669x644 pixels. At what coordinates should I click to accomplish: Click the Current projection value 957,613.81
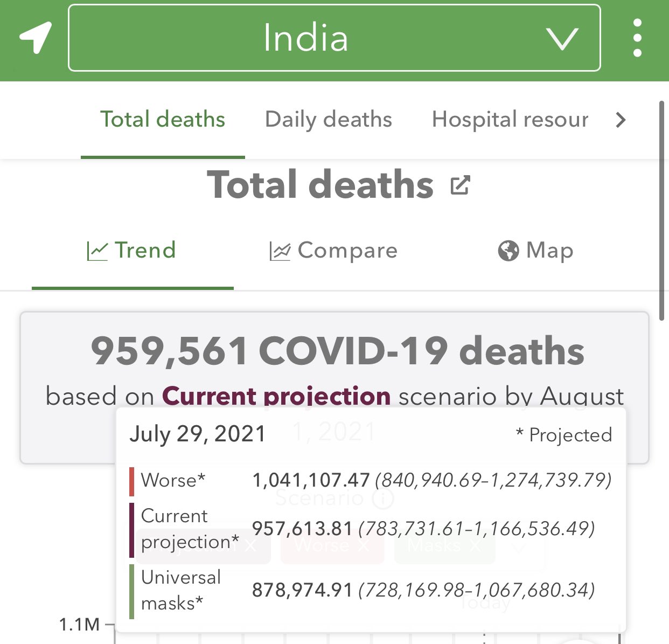pos(302,529)
